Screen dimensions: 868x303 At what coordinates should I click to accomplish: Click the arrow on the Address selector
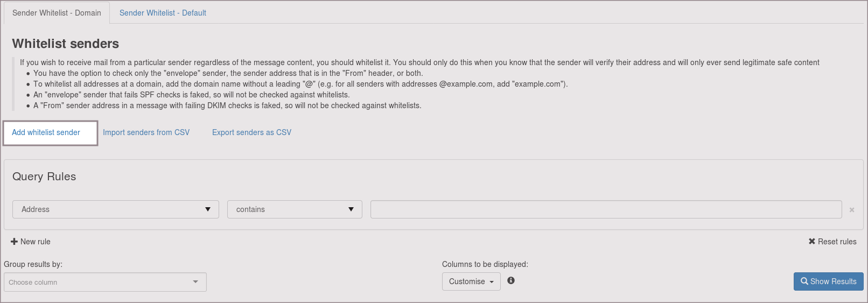(x=208, y=209)
